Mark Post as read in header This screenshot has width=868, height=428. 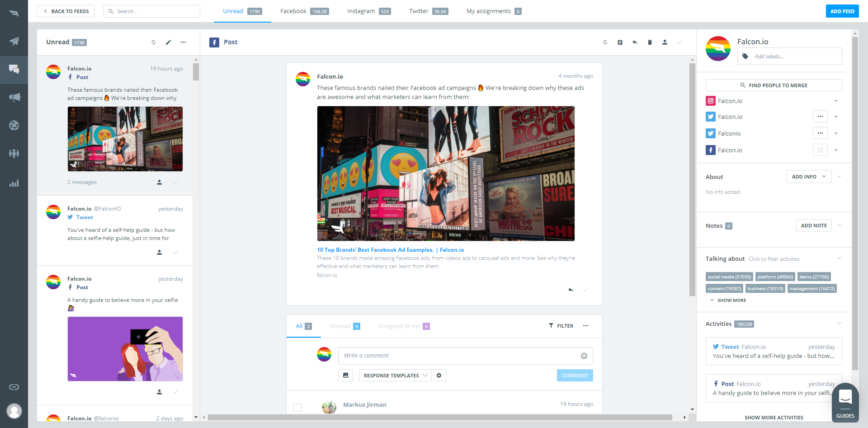[679, 42]
